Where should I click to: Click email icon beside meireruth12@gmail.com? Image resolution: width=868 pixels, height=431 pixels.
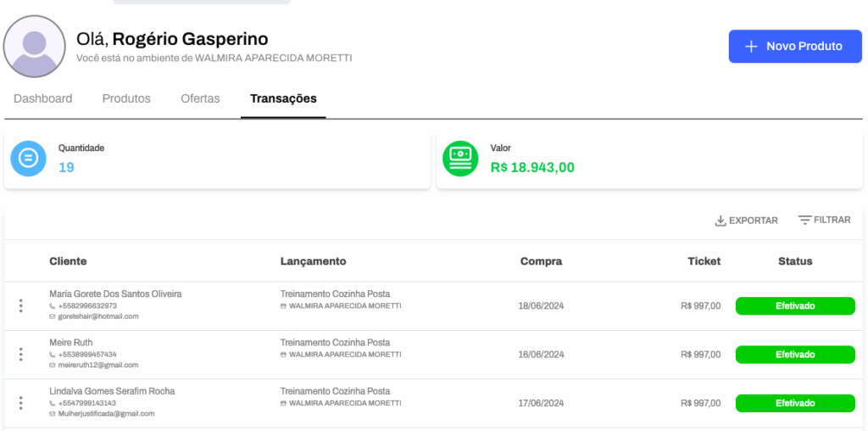pos(52,365)
